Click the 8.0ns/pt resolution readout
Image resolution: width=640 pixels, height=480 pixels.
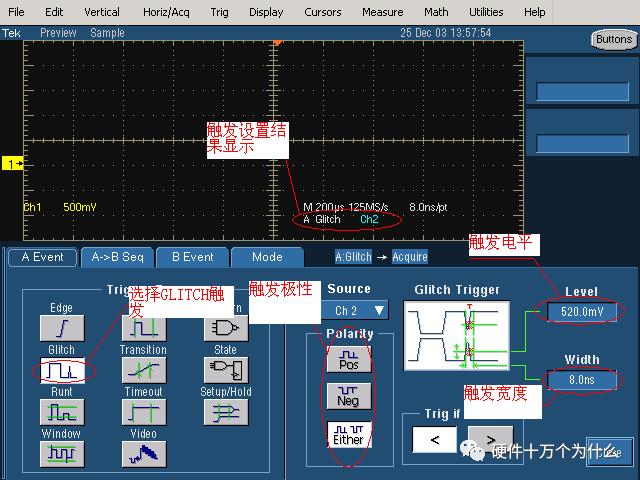(428, 207)
